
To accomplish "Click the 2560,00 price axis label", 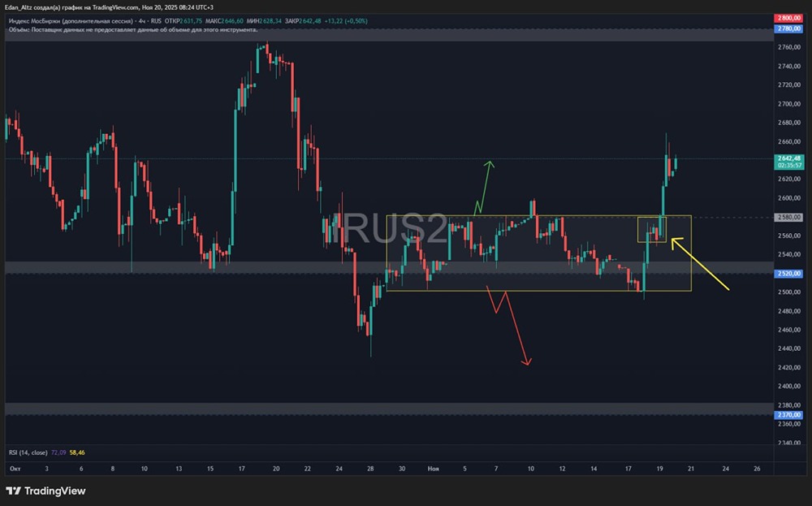I will (789, 236).
